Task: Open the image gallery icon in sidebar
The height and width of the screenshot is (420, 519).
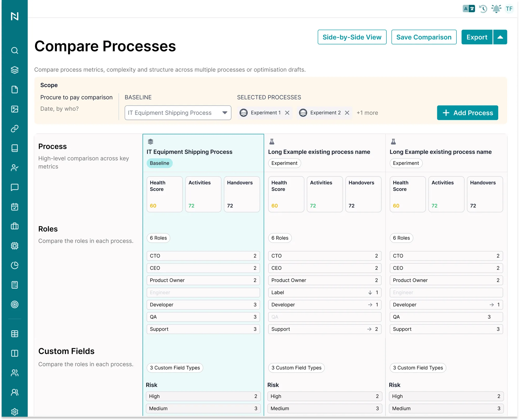Action: point(15,109)
